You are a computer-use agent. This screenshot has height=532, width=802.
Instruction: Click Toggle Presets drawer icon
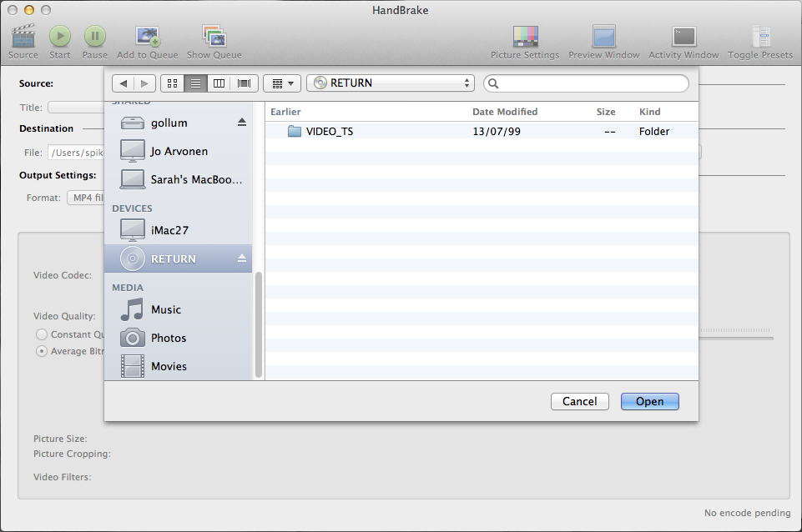[x=760, y=37]
